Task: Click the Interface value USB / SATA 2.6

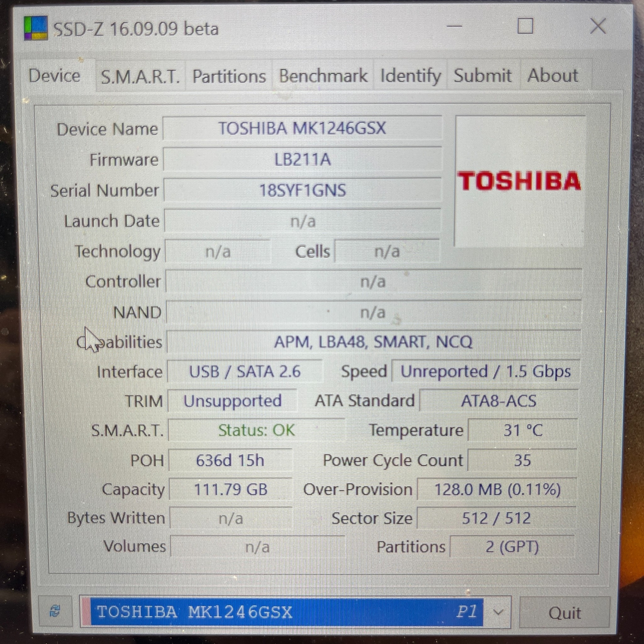Action: [245, 371]
